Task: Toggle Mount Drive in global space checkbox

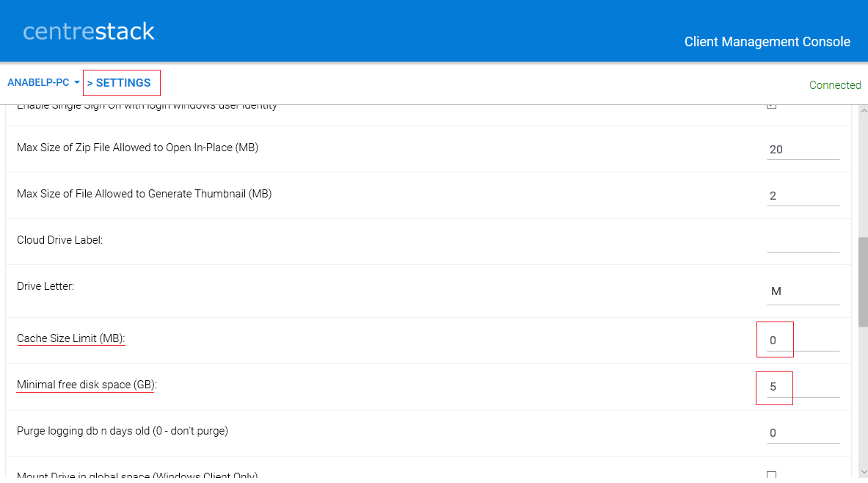Action: (772, 475)
